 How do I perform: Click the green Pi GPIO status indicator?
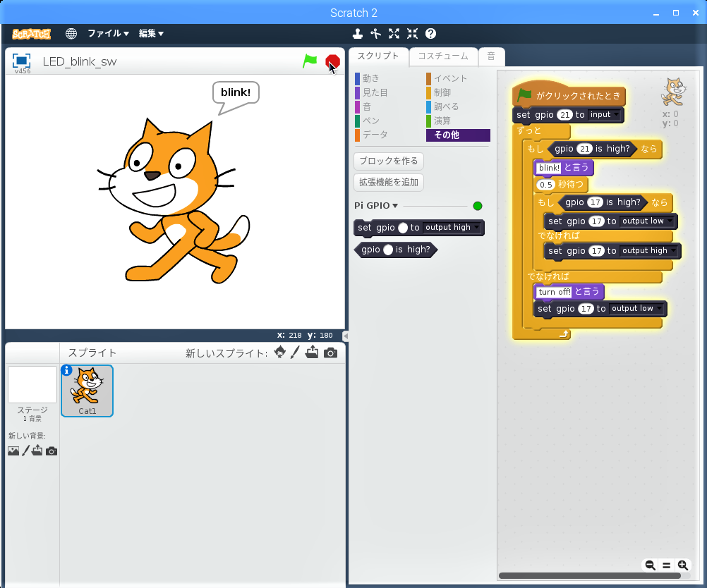click(478, 206)
